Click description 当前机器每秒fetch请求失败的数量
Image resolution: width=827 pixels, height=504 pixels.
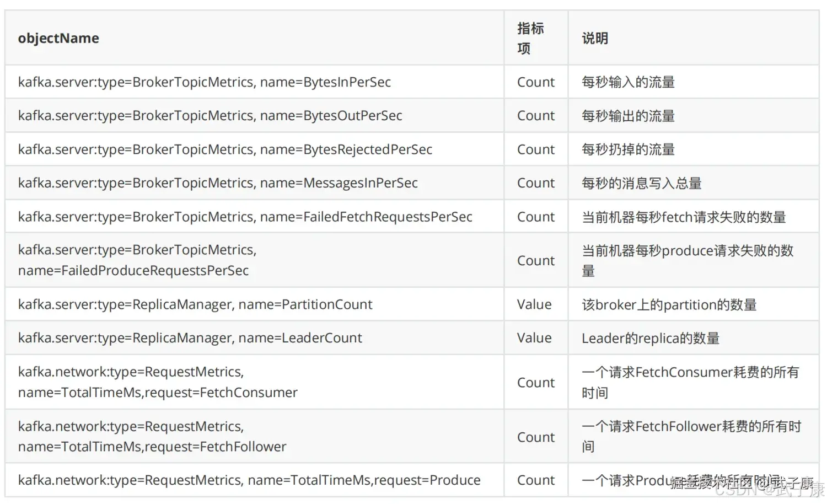coord(684,217)
